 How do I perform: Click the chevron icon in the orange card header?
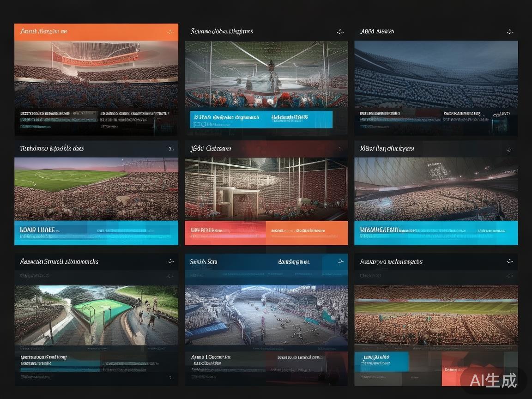170,31
